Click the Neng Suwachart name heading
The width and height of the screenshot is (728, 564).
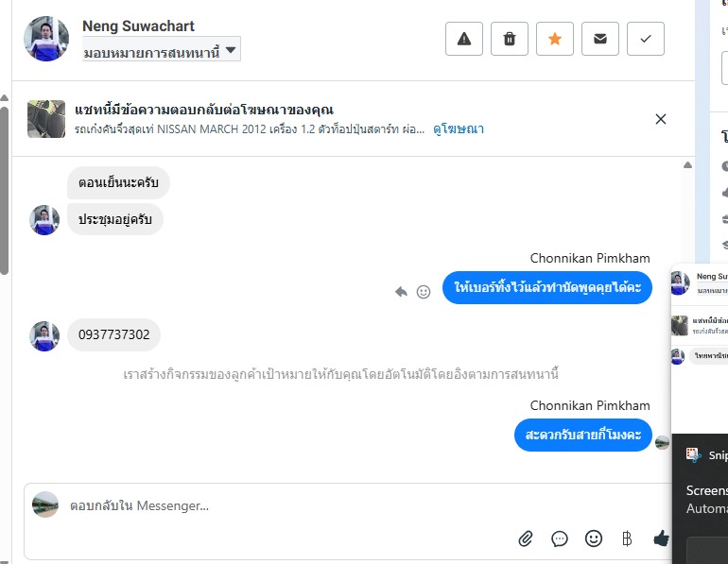[x=138, y=26]
